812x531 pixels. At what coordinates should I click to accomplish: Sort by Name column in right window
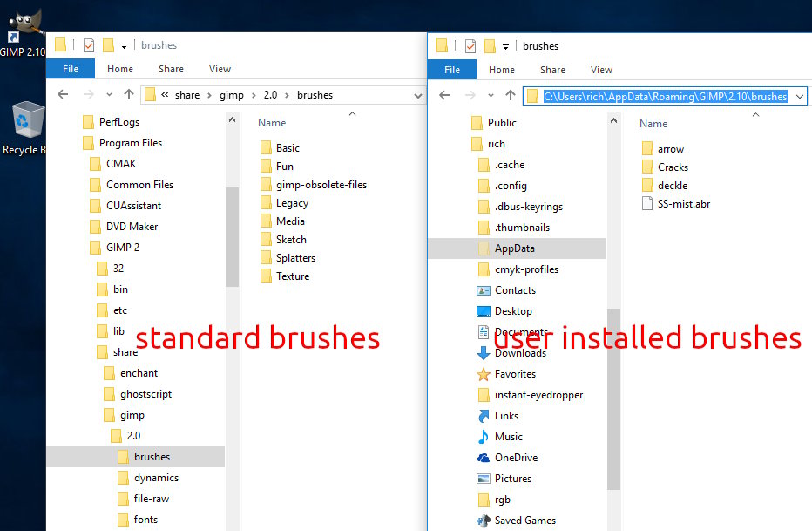click(x=653, y=124)
